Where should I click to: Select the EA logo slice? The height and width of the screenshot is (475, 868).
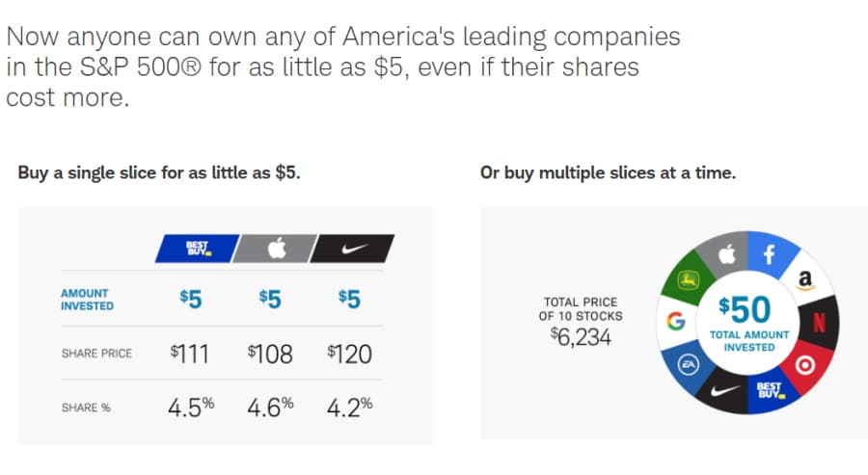[688, 364]
